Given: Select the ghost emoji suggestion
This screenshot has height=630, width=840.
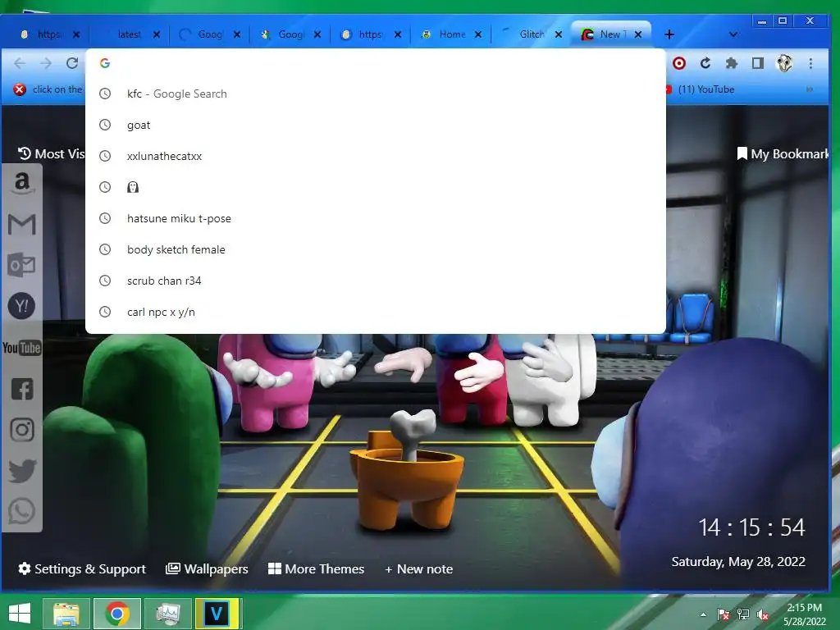Looking at the screenshot, I should click(x=376, y=187).
